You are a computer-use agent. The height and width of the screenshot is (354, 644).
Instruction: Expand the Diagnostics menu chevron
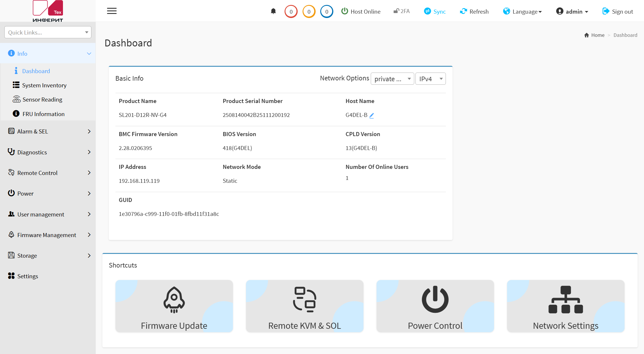point(89,152)
